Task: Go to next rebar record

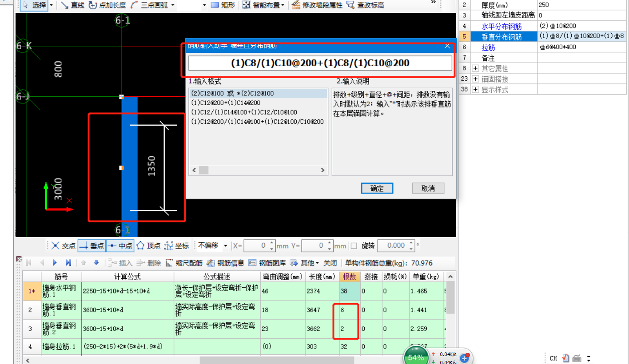Action: [x=55, y=263]
